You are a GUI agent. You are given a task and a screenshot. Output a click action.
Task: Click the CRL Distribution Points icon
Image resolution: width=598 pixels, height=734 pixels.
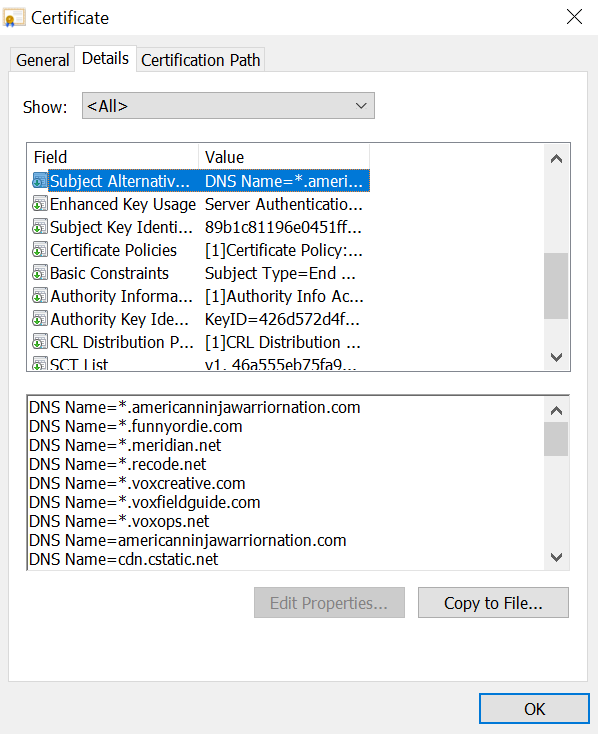40,342
